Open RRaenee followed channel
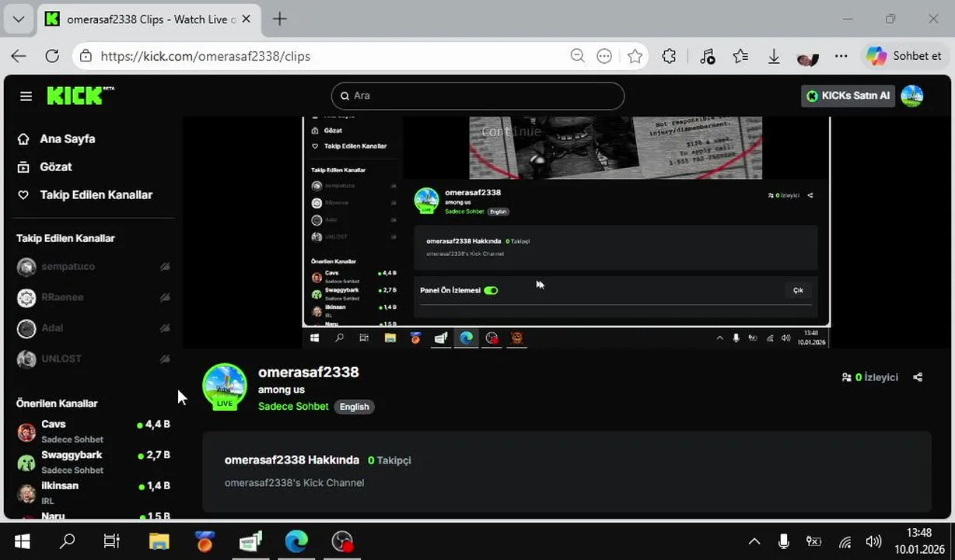 tap(93, 297)
